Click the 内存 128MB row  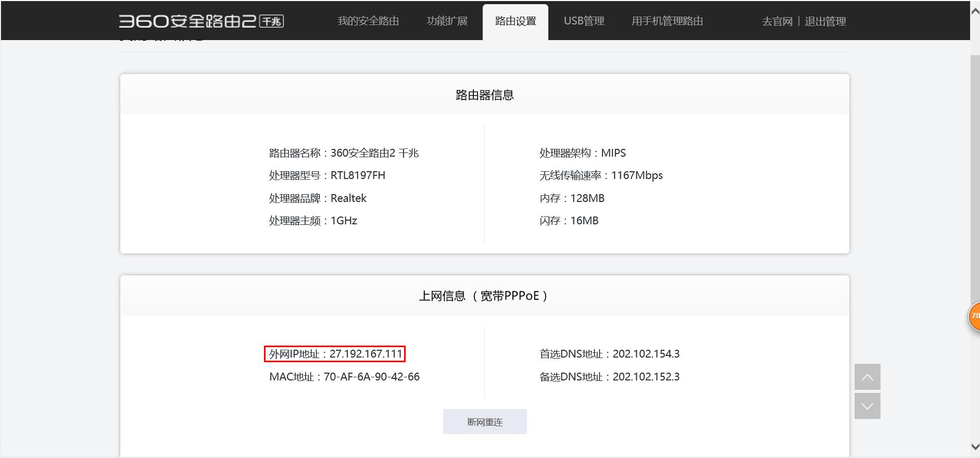tap(572, 198)
